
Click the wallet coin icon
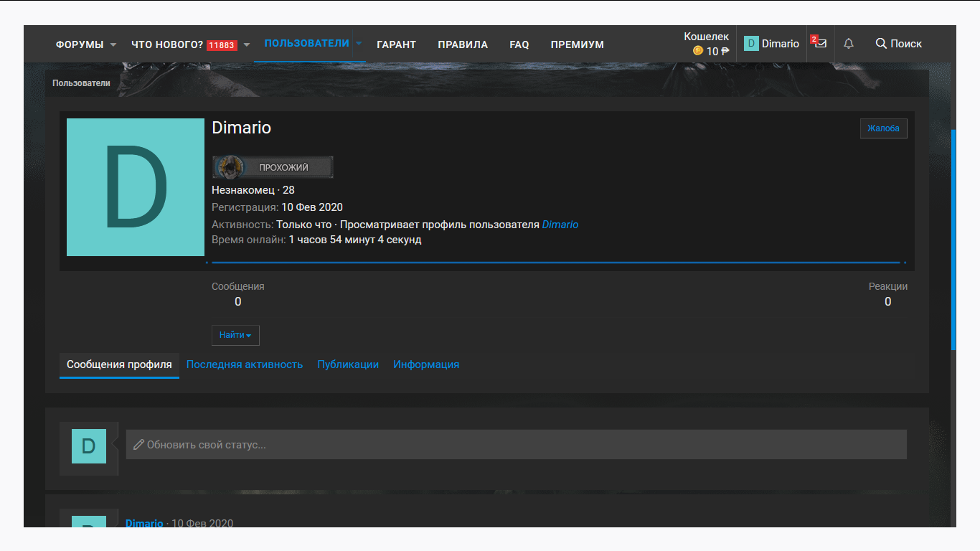point(698,51)
